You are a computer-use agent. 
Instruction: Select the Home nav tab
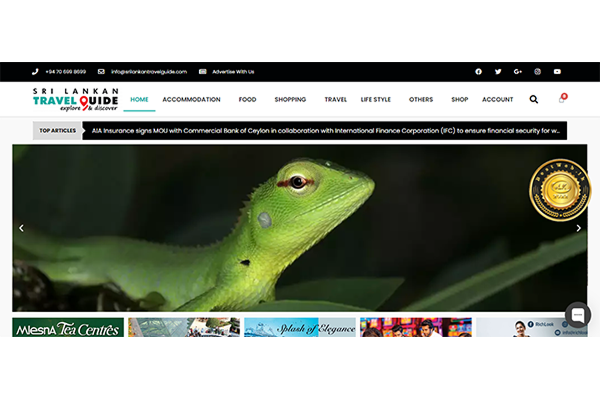139,100
